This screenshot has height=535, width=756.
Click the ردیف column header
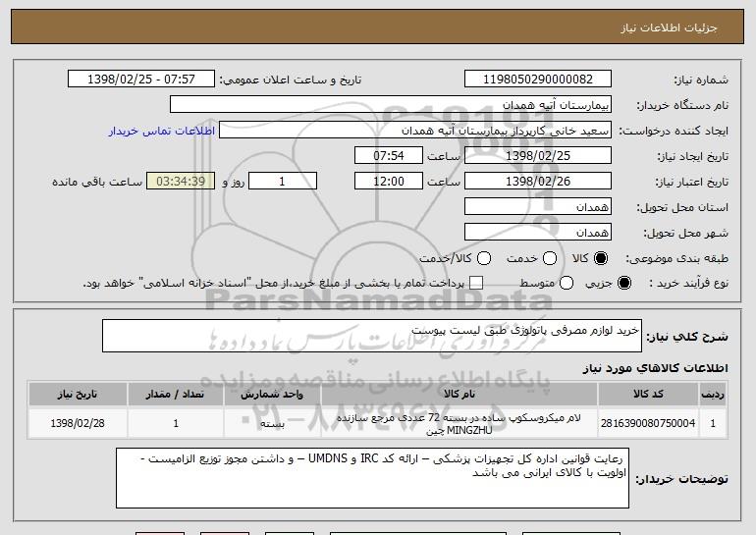(x=713, y=395)
